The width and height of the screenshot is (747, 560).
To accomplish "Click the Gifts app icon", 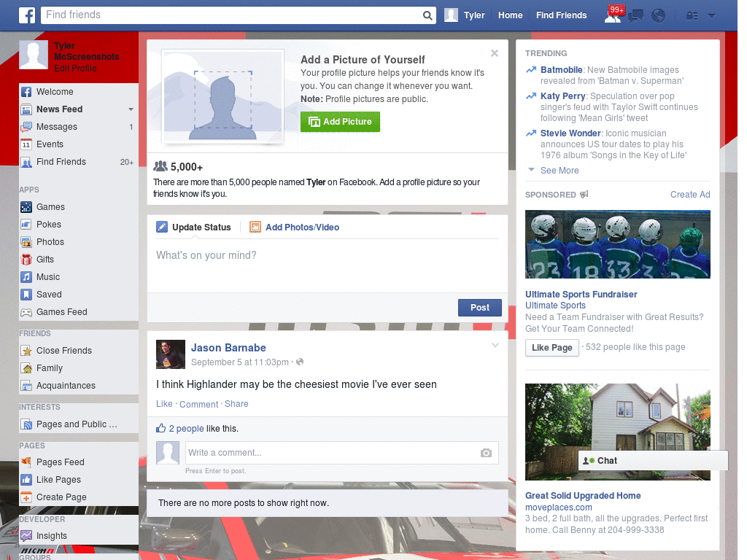I will click(x=26, y=260).
